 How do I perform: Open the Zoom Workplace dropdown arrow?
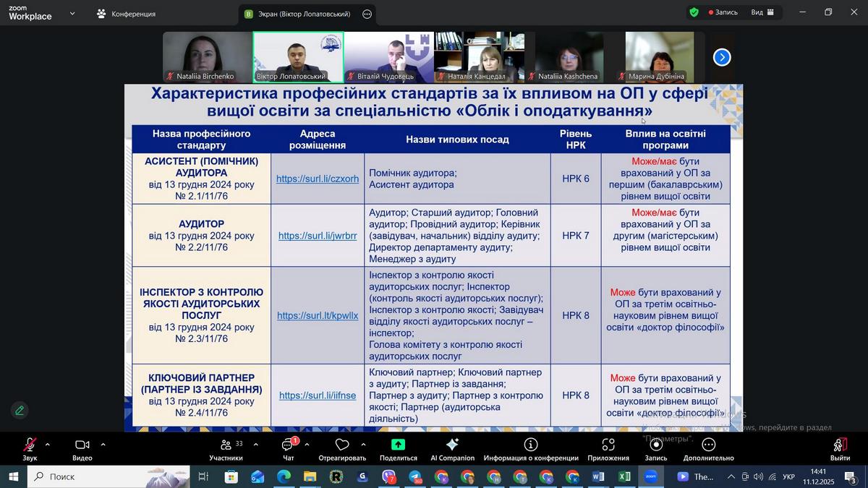tap(72, 14)
